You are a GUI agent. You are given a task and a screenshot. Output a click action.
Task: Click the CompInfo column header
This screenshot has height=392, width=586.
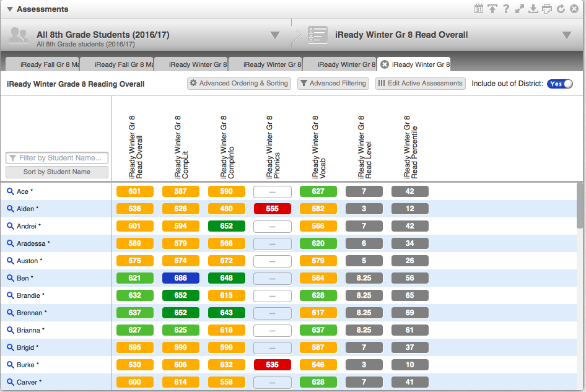(227, 147)
